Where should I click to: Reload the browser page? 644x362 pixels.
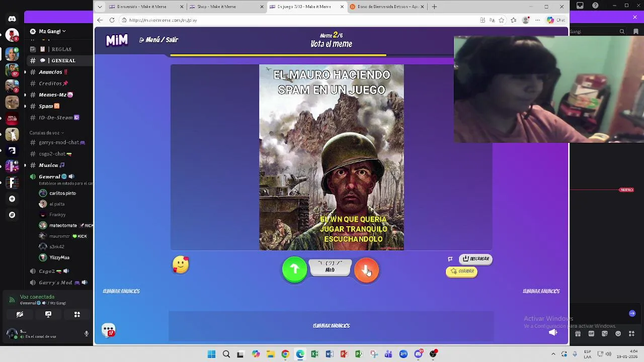(112, 20)
